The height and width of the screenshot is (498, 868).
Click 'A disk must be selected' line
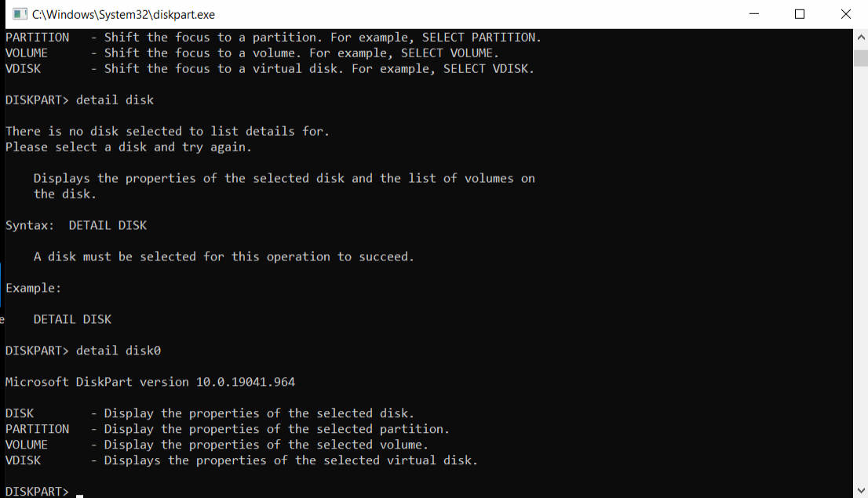tap(224, 256)
